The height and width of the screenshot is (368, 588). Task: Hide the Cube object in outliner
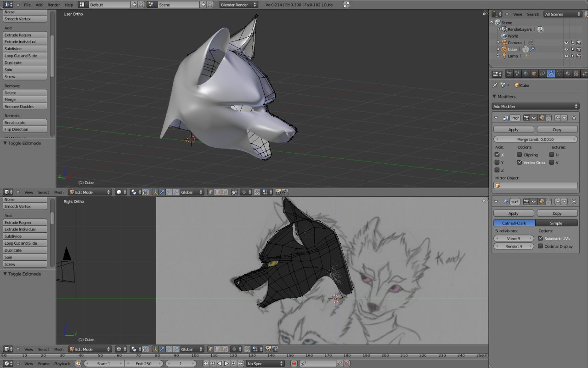coord(566,49)
